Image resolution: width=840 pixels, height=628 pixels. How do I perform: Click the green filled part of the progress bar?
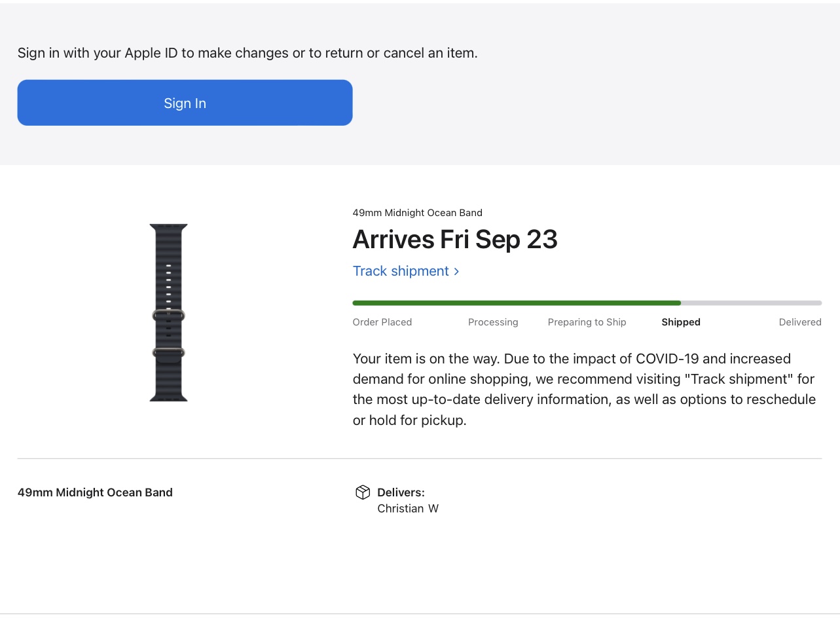point(516,303)
